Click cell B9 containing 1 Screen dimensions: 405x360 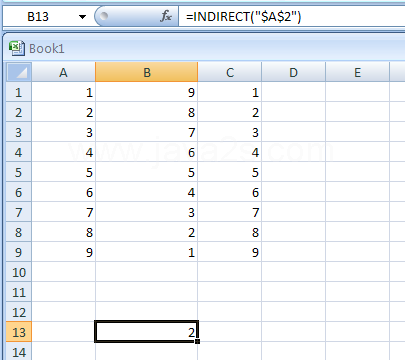pyautogui.click(x=147, y=252)
